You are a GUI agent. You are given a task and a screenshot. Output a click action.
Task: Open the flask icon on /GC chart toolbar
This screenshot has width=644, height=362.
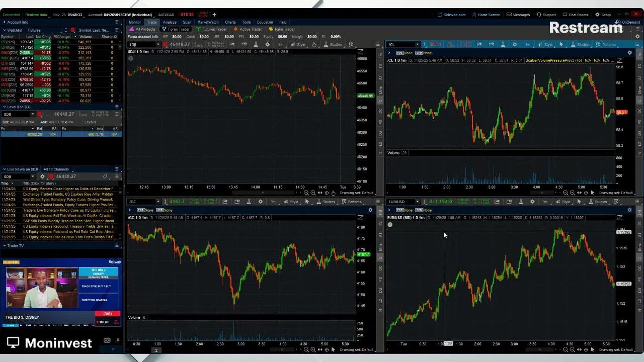pyautogui.click(x=249, y=202)
